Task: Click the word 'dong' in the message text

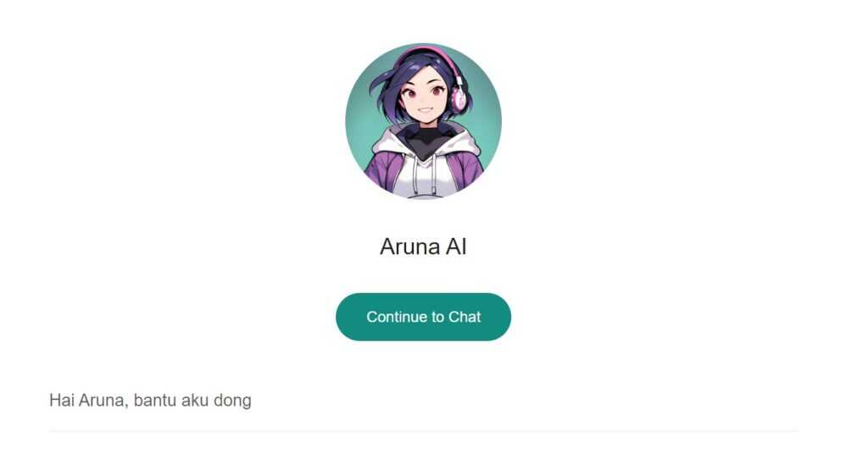Action: (232, 401)
